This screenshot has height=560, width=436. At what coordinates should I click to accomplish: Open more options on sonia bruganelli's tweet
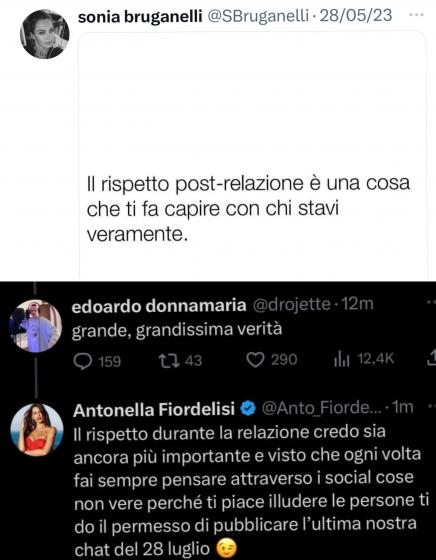[x=416, y=15]
